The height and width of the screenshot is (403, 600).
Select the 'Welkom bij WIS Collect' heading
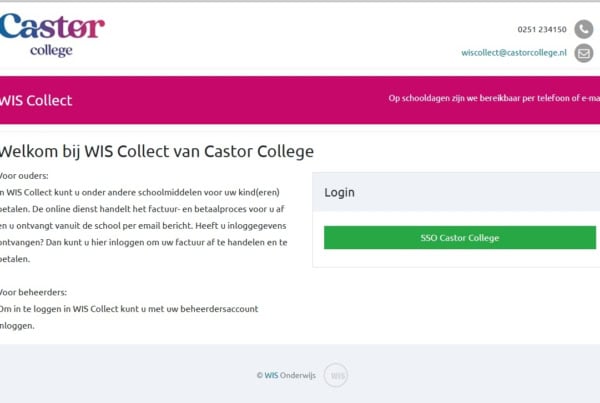coord(157,152)
